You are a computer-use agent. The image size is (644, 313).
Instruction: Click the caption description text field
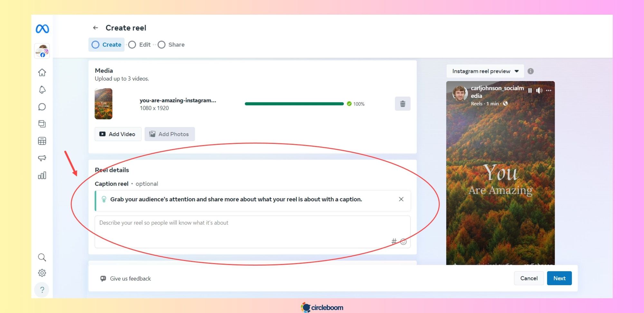252,232
